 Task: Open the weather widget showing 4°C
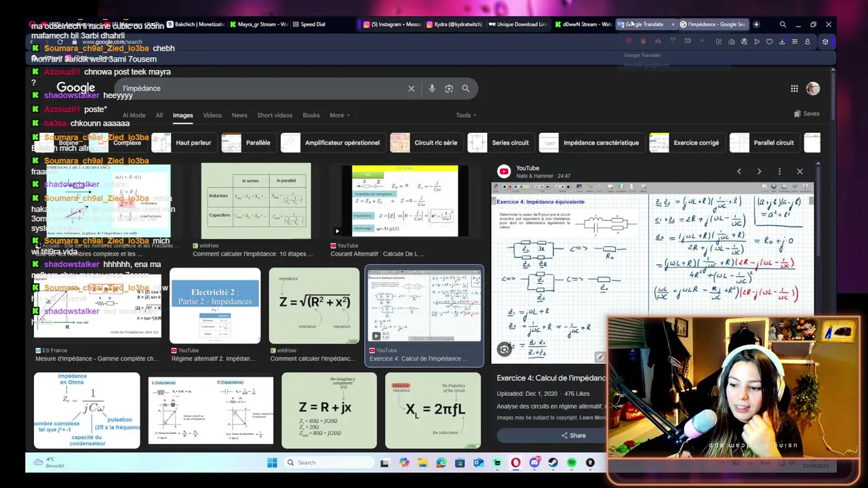click(50, 462)
